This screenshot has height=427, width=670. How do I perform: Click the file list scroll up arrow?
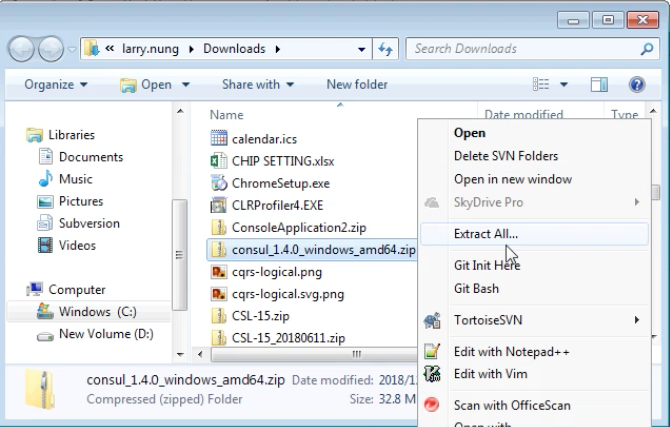click(653, 112)
